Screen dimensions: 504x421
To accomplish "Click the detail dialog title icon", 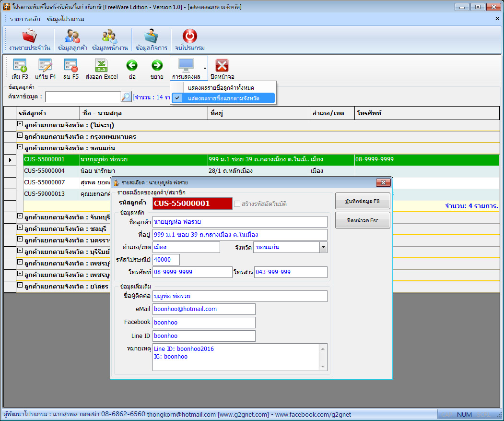I will 116,183.
